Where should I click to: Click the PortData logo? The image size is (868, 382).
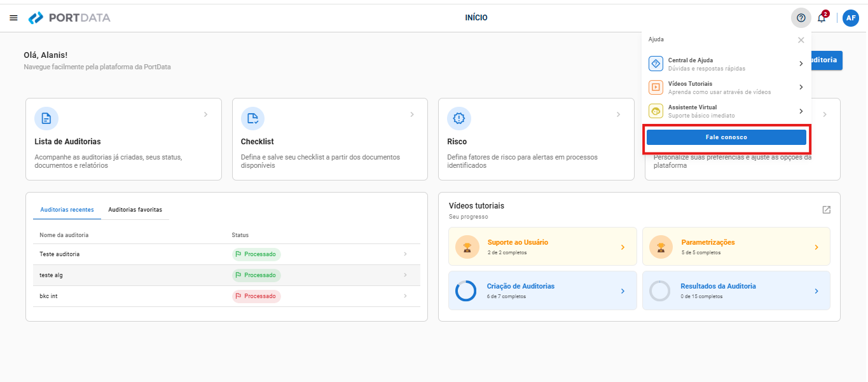[x=69, y=18]
